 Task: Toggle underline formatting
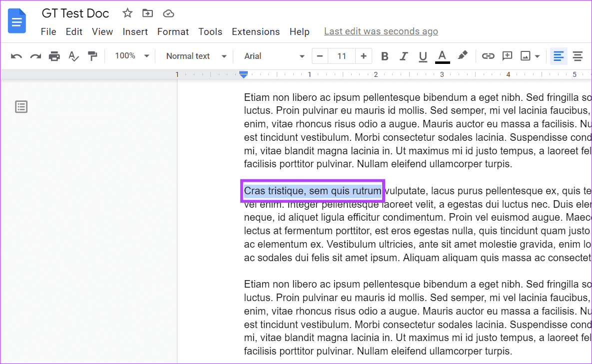click(423, 56)
